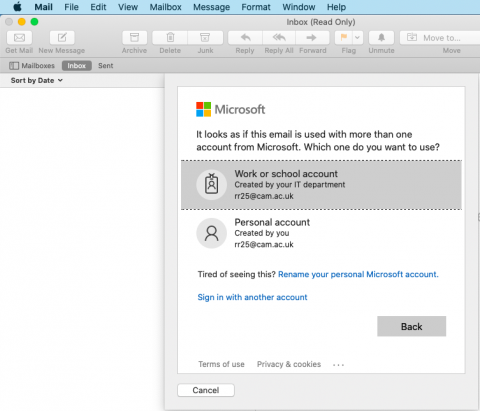Click the Unmute bell icon
480x411 pixels.
[381, 38]
